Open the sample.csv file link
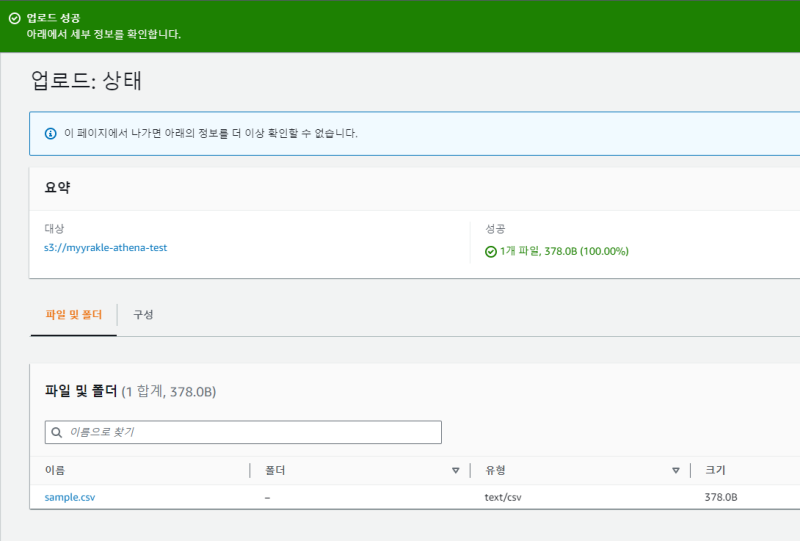 pyautogui.click(x=70, y=497)
